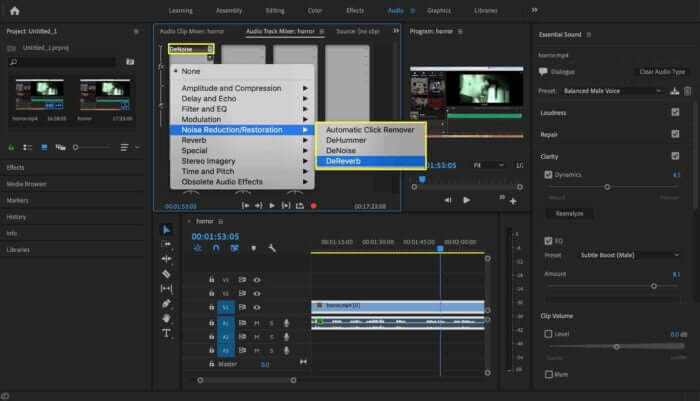This screenshot has width=700, height=401.
Task: Adjust the Clip Volume Level slider
Action: [617, 347]
